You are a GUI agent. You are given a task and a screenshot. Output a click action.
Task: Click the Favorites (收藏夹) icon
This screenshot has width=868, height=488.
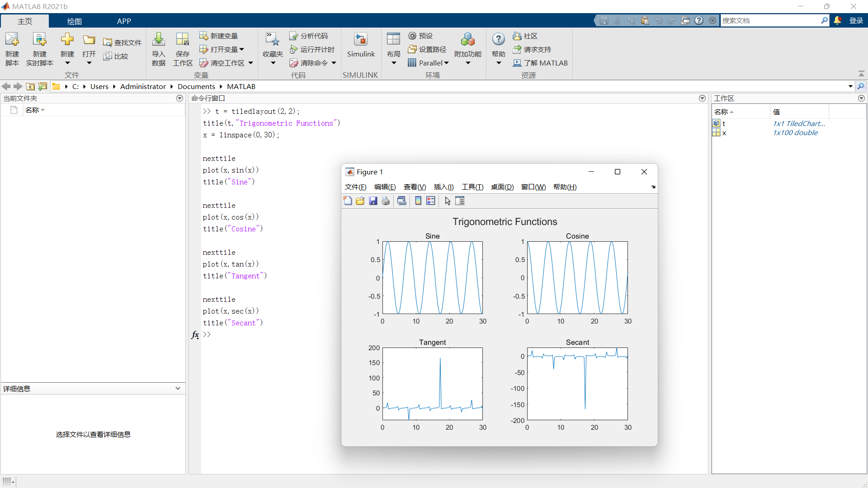pos(273,40)
